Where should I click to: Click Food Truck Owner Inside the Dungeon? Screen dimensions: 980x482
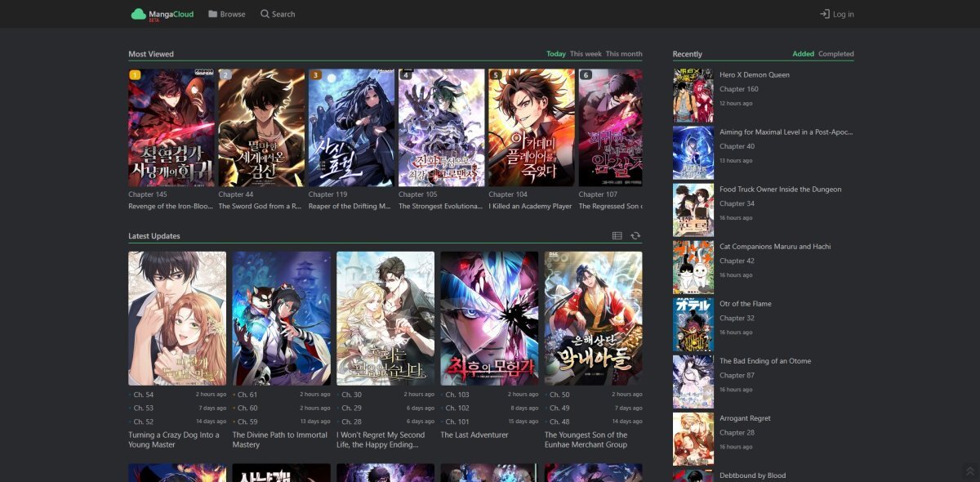(780, 189)
